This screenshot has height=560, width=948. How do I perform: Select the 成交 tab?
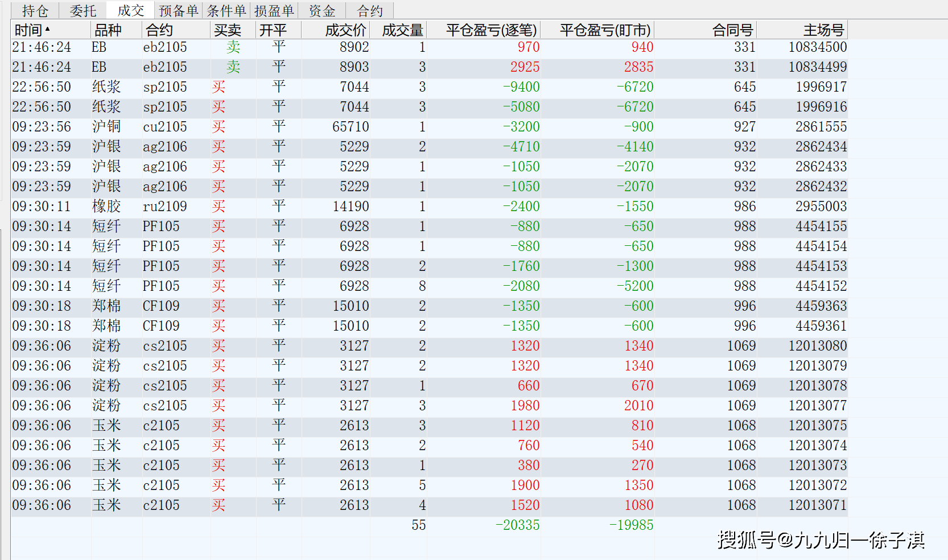[130, 10]
